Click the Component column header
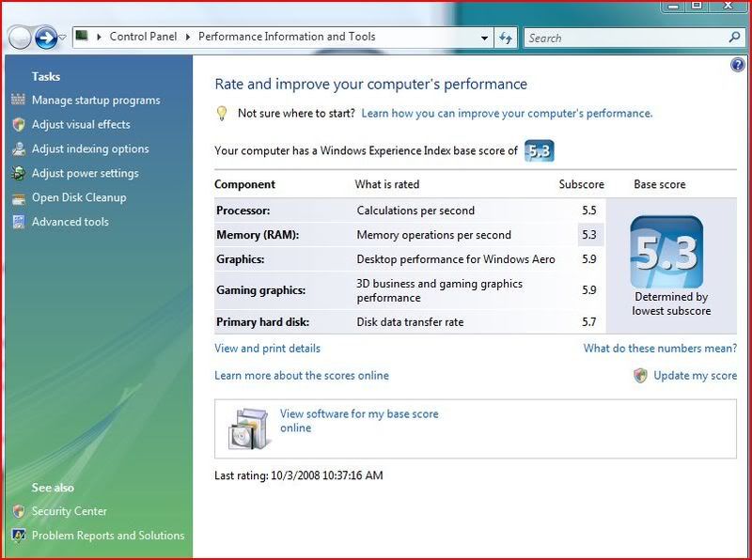Viewport: 752px width, 560px height. click(x=244, y=184)
